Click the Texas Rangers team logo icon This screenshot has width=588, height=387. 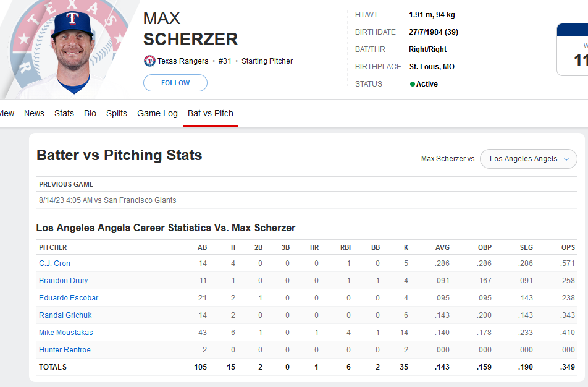coord(149,61)
